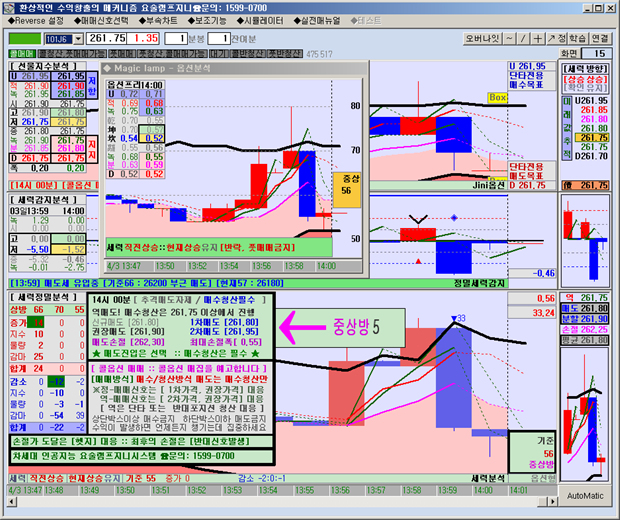The height and width of the screenshot is (520, 620).
Task: Click the 화면 value field showing 15
Action: [596, 53]
